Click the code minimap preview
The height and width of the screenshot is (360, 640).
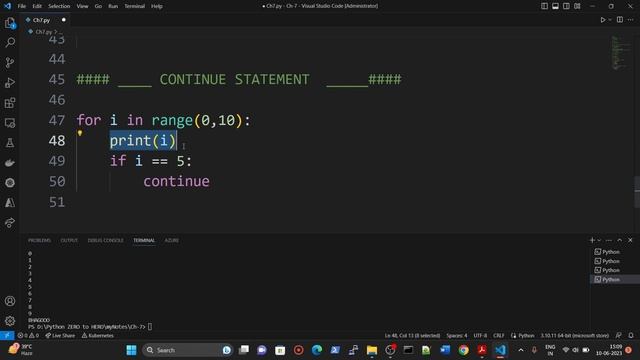[621, 53]
